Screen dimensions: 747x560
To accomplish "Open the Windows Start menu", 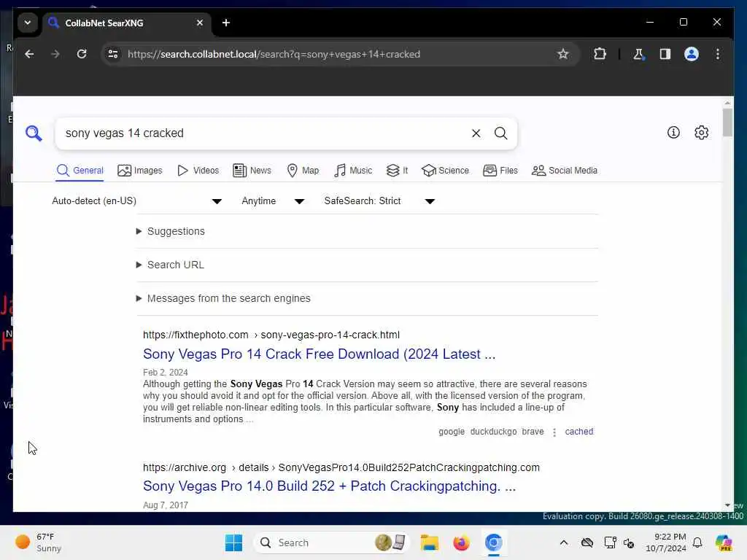I will point(233,542).
